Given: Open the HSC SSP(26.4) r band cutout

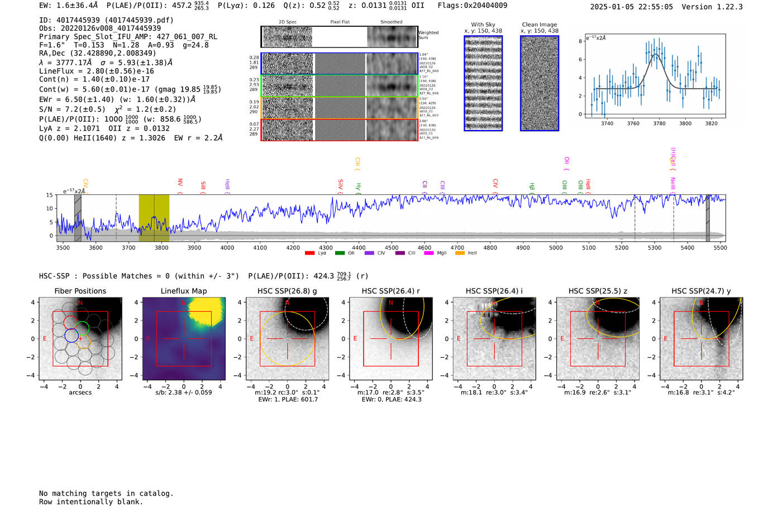Looking at the screenshot, I should (x=391, y=339).
